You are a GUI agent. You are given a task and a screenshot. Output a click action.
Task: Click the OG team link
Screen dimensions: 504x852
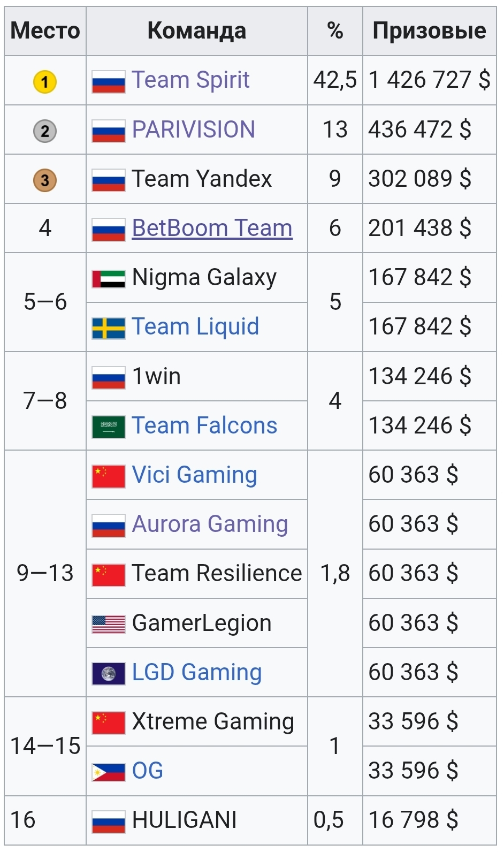click(148, 771)
